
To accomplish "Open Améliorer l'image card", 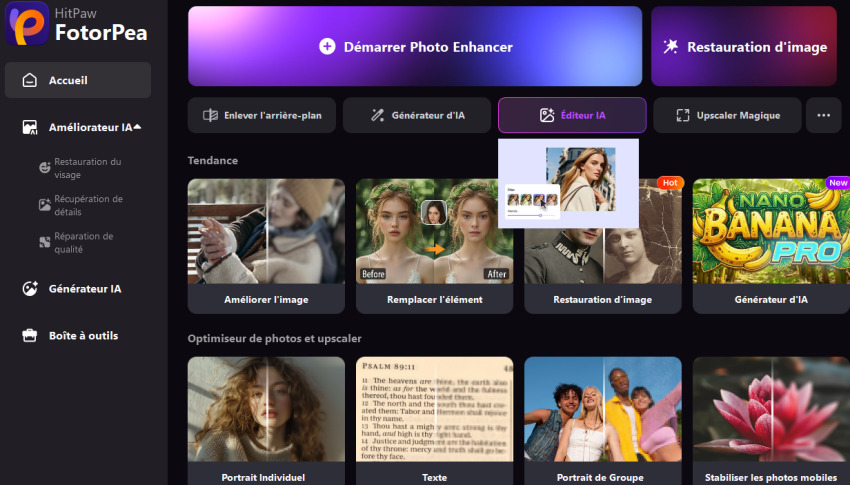I will tap(266, 246).
